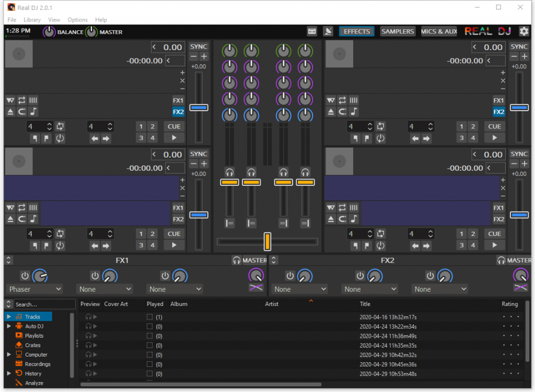Open the Options menu

(77, 19)
